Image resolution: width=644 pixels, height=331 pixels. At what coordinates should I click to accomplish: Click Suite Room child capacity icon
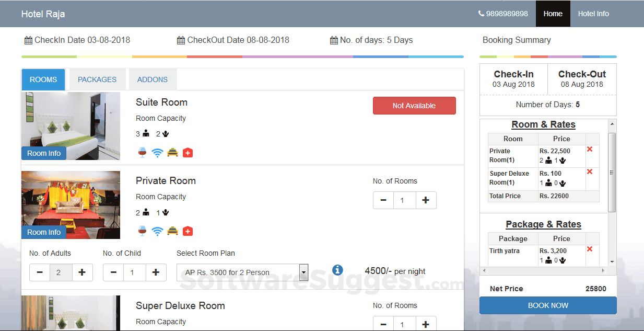pos(166,134)
